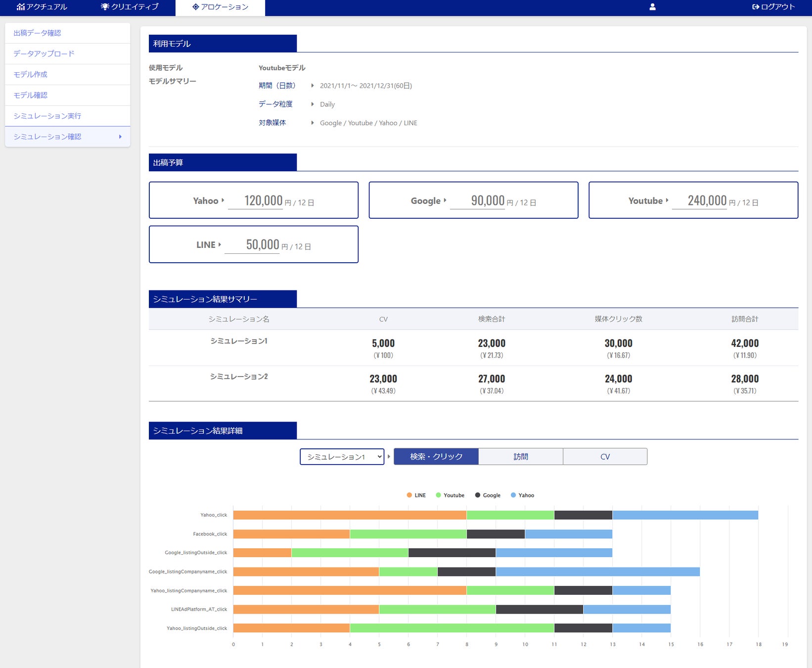Image resolution: width=812 pixels, height=668 pixels.
Task: Open the シミュレーション1 dropdown selector
Action: click(x=342, y=457)
